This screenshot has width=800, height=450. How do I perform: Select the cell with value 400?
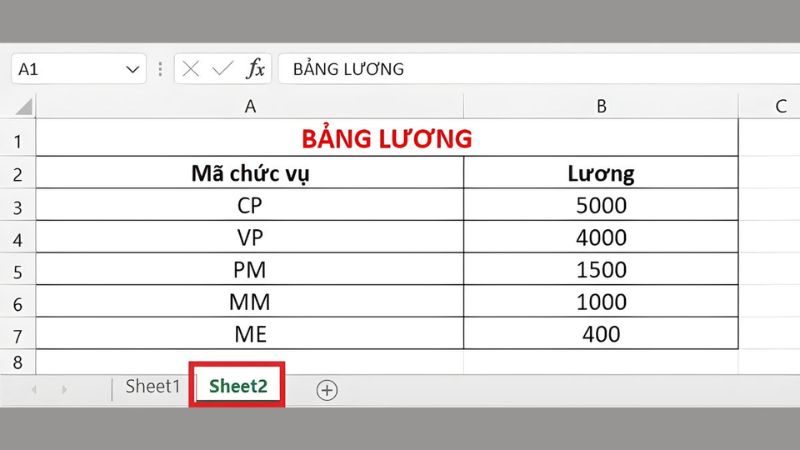pyautogui.click(x=601, y=334)
